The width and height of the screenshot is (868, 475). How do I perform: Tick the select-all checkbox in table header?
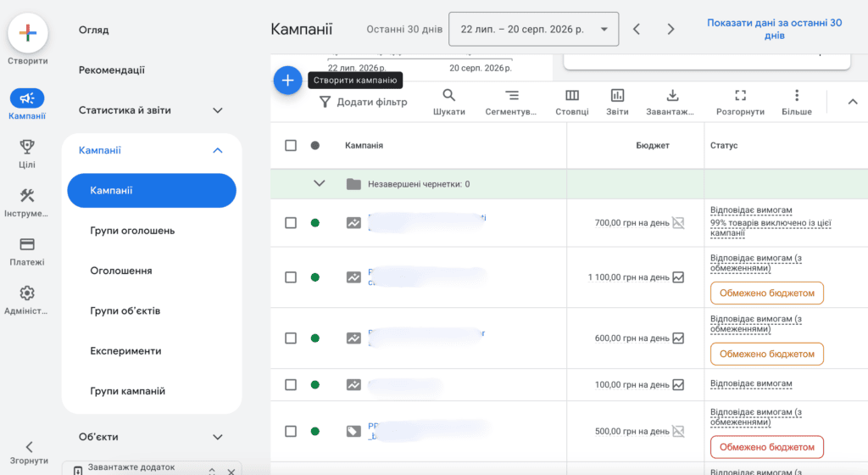(291, 145)
